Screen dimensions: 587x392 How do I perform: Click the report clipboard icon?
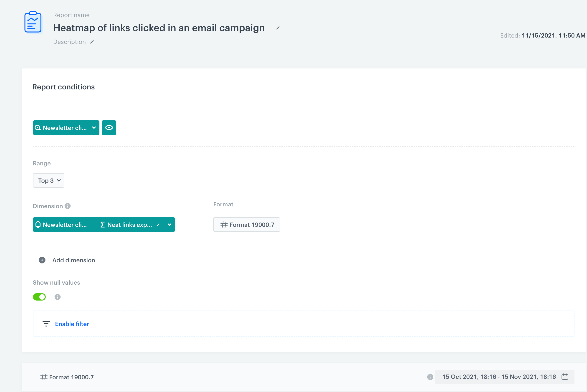(x=33, y=22)
